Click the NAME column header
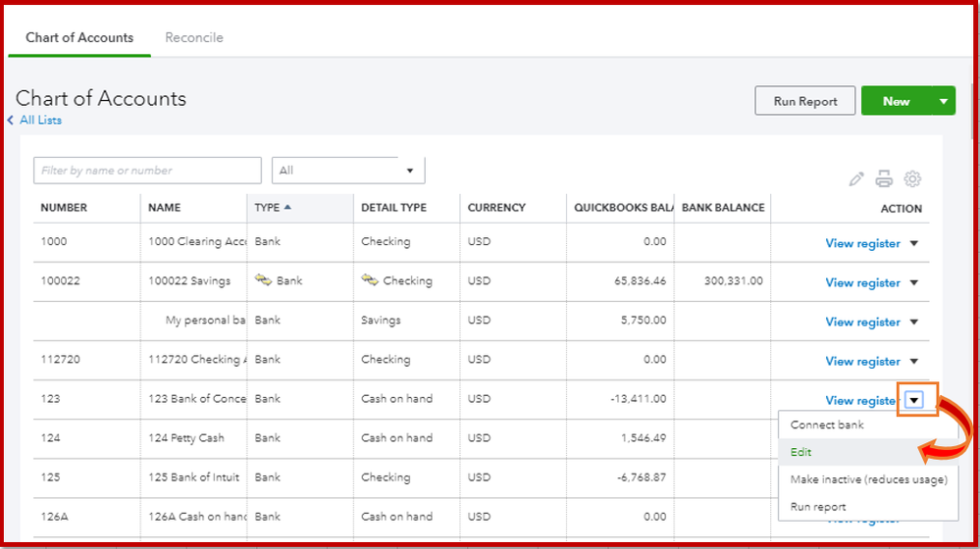This screenshot has height=549, width=980. pos(165,208)
